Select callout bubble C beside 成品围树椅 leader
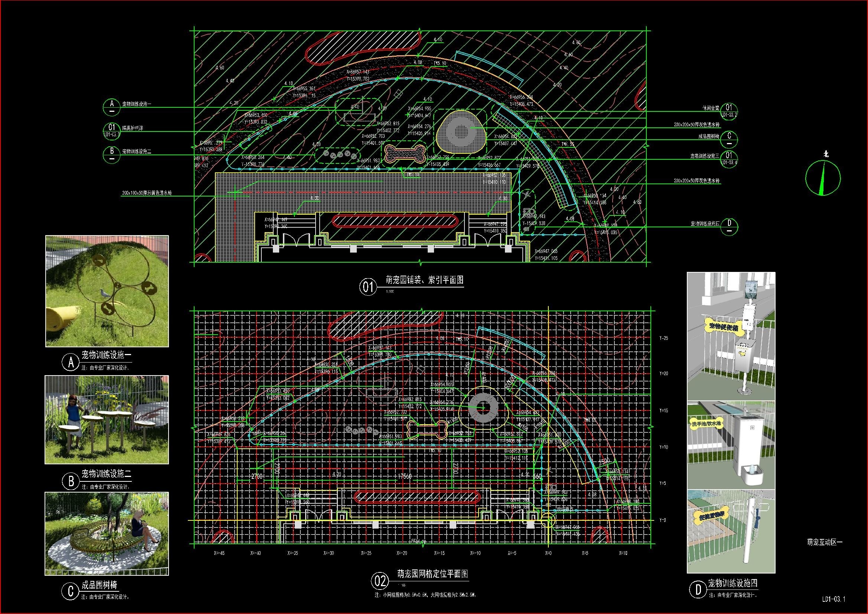The image size is (868, 614). 729,139
